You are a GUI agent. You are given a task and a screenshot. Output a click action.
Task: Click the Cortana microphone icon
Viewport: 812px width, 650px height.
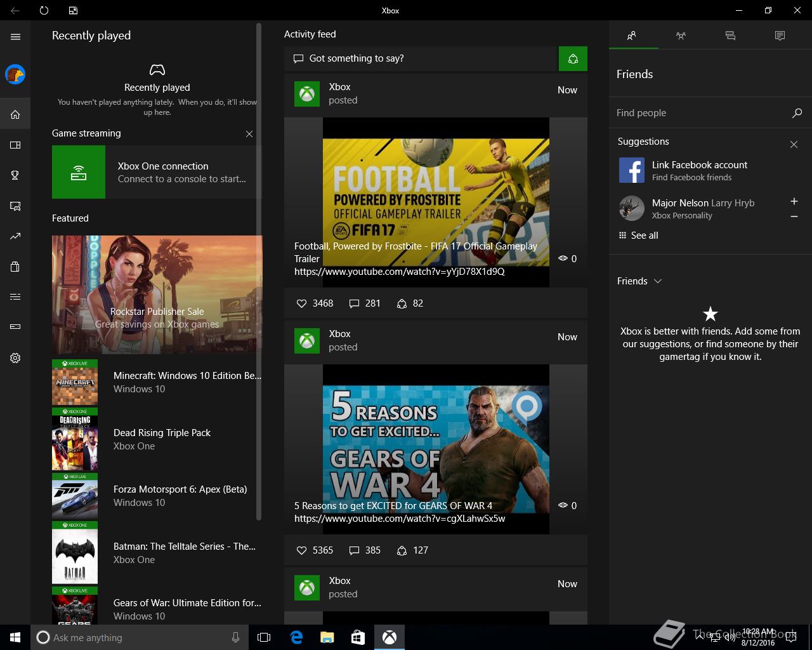(x=235, y=637)
